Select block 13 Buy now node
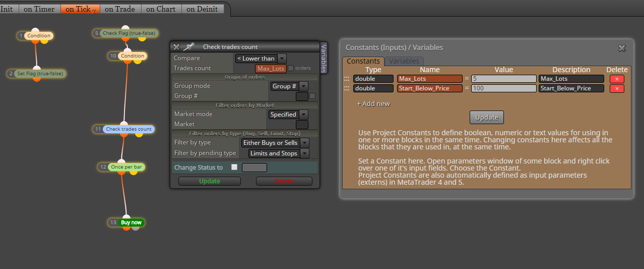The image size is (644, 269). point(132,223)
